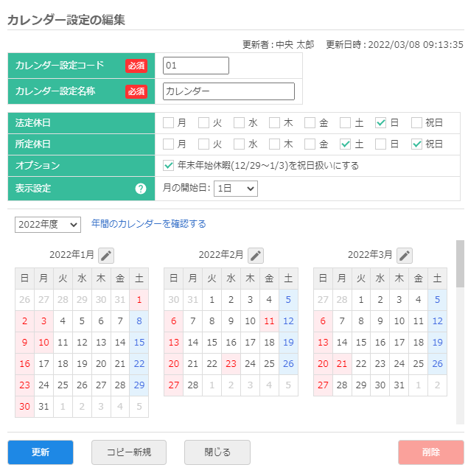
Task: Check 金 in the 所定休日 row
Action: click(310, 144)
